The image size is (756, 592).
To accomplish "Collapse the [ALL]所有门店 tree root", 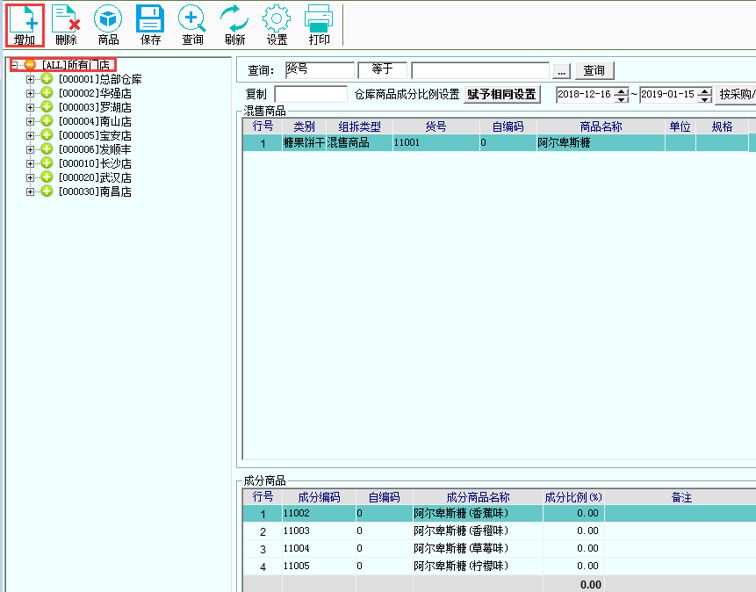I will click(15, 65).
